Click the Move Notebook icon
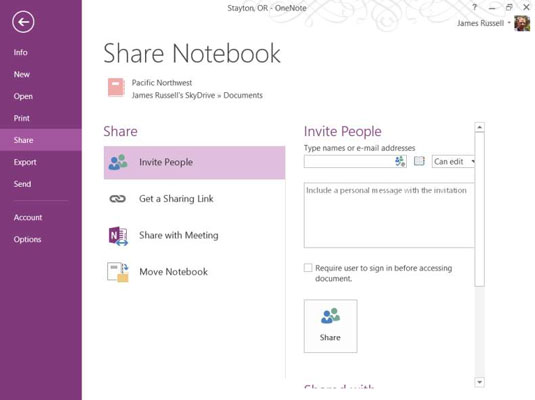Image resolution: width=535 pixels, height=400 pixels. coord(118,272)
